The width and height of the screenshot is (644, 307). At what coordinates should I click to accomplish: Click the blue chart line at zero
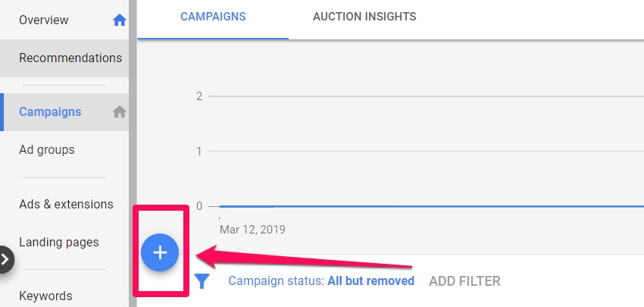[431, 206]
